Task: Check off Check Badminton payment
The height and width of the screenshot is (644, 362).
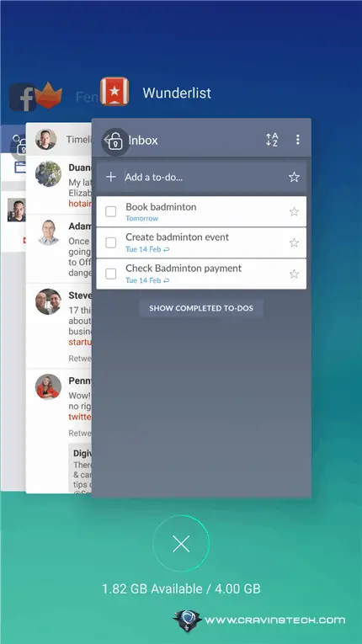Action: (111, 274)
